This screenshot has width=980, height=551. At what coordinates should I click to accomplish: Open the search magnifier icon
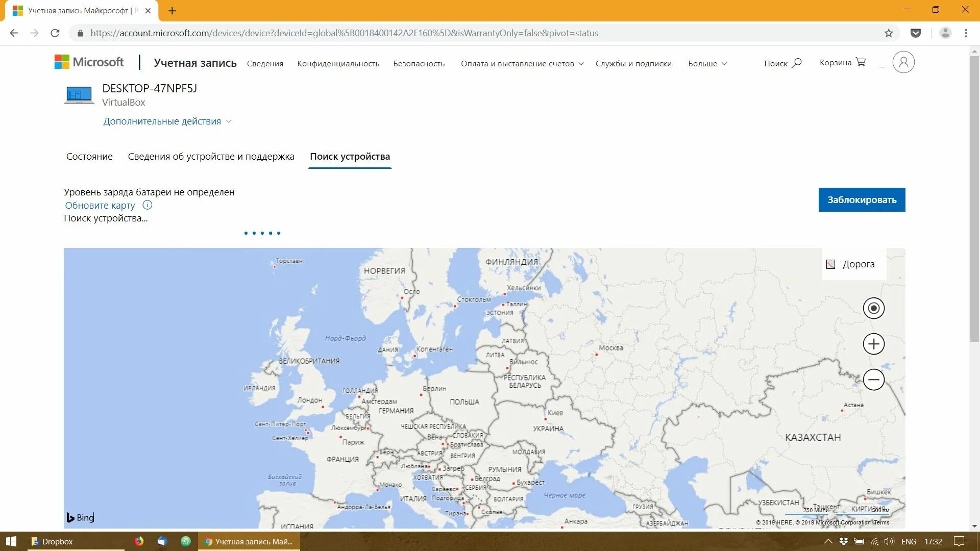tap(797, 63)
